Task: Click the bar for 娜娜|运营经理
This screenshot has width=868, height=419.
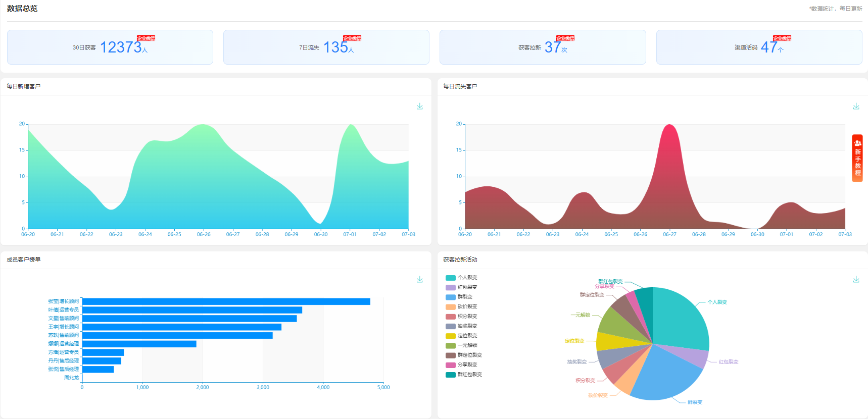Action: [x=139, y=344]
